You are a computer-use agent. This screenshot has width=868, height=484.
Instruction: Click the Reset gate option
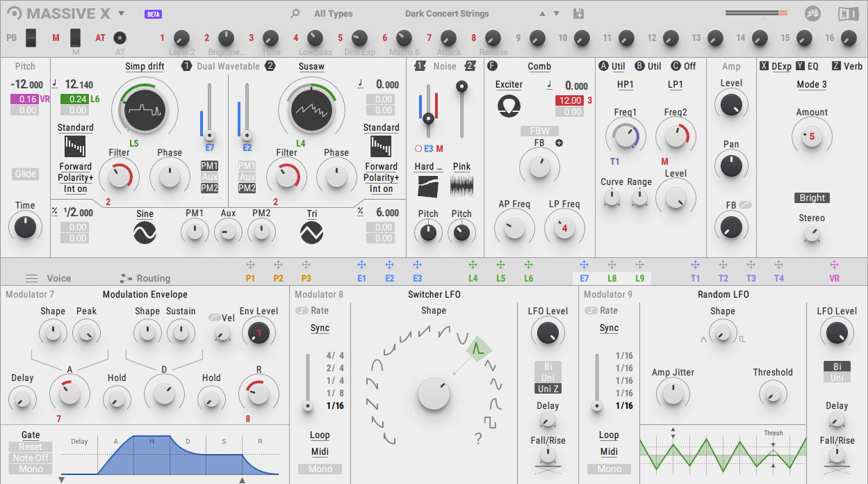30,446
